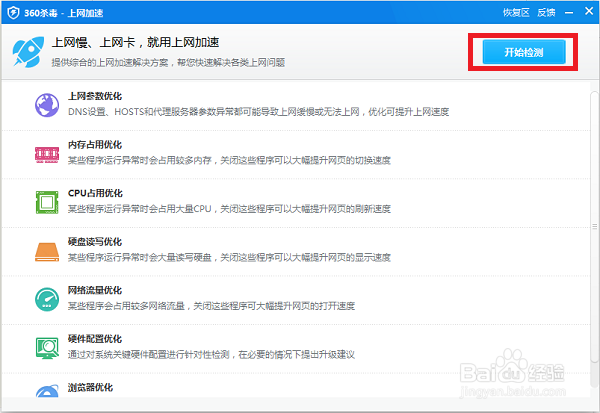
Task: Click the 上网参数优化 heading
Action: [x=95, y=96]
